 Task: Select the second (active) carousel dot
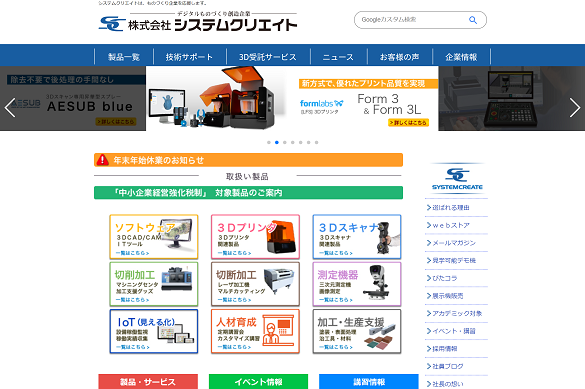(277, 142)
